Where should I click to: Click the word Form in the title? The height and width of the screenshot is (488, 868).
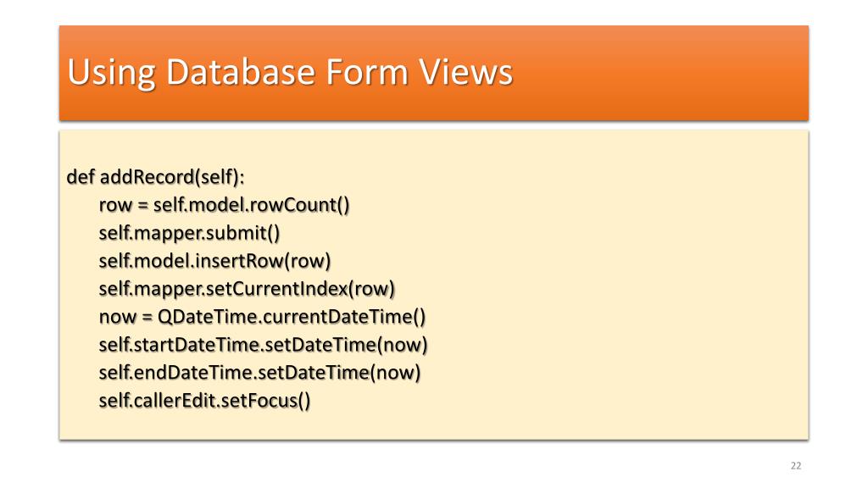point(366,72)
